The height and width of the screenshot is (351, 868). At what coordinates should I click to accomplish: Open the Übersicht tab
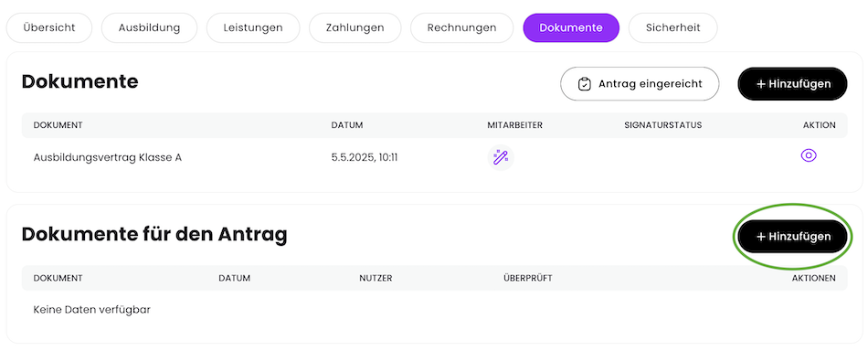click(49, 27)
